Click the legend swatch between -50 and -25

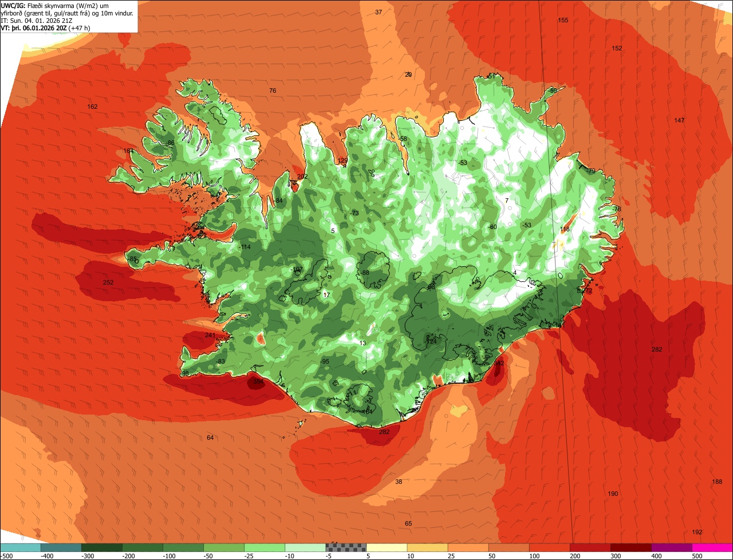(224, 547)
